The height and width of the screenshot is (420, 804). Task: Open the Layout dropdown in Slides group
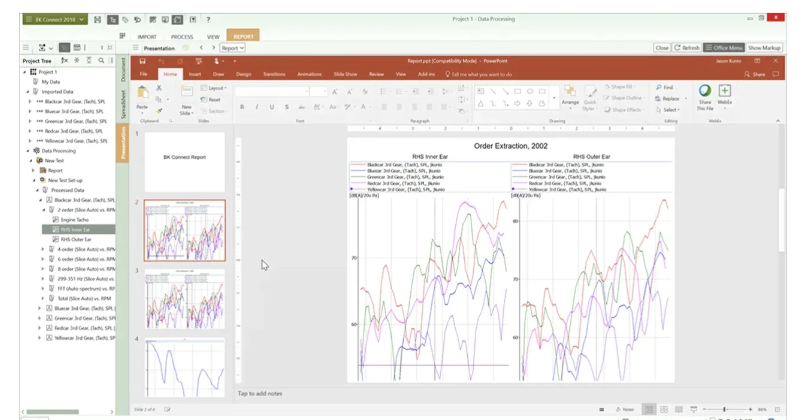click(x=214, y=88)
